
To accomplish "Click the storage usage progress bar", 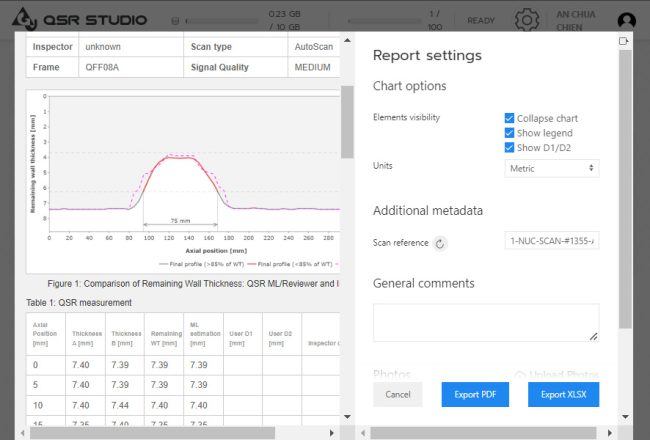I will pyautogui.click(x=222, y=21).
